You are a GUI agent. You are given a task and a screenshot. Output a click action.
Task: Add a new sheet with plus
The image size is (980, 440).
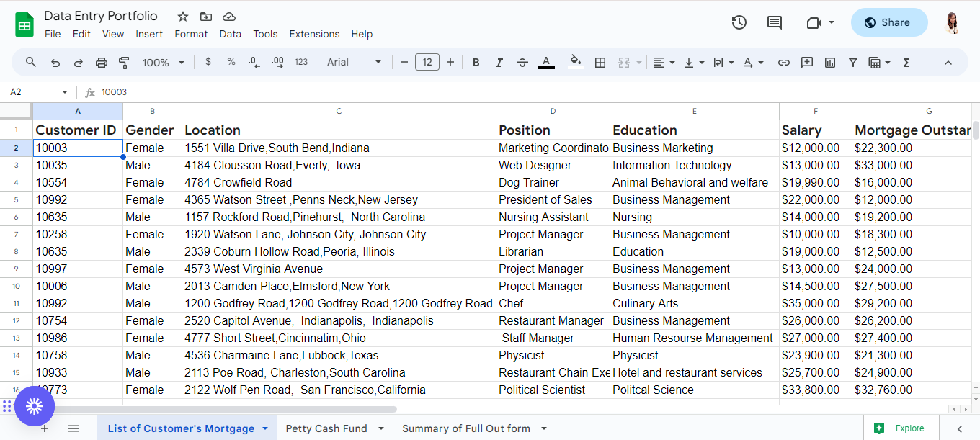[45, 428]
